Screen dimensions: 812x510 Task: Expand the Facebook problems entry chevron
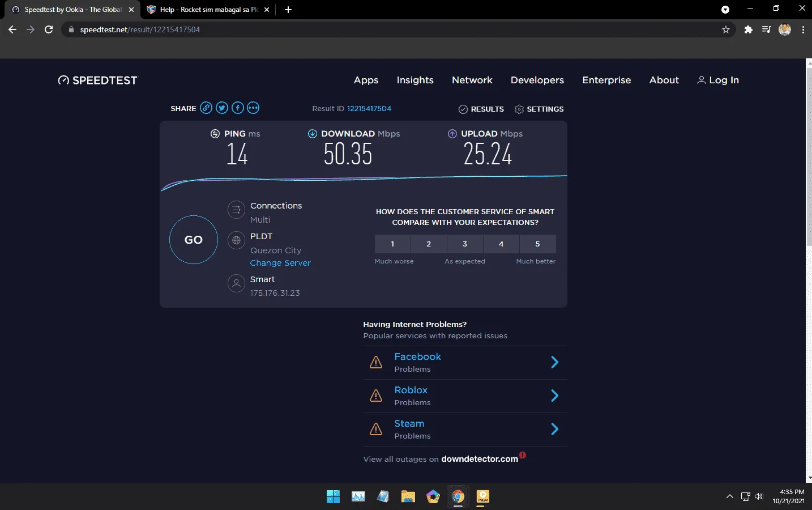(x=555, y=362)
